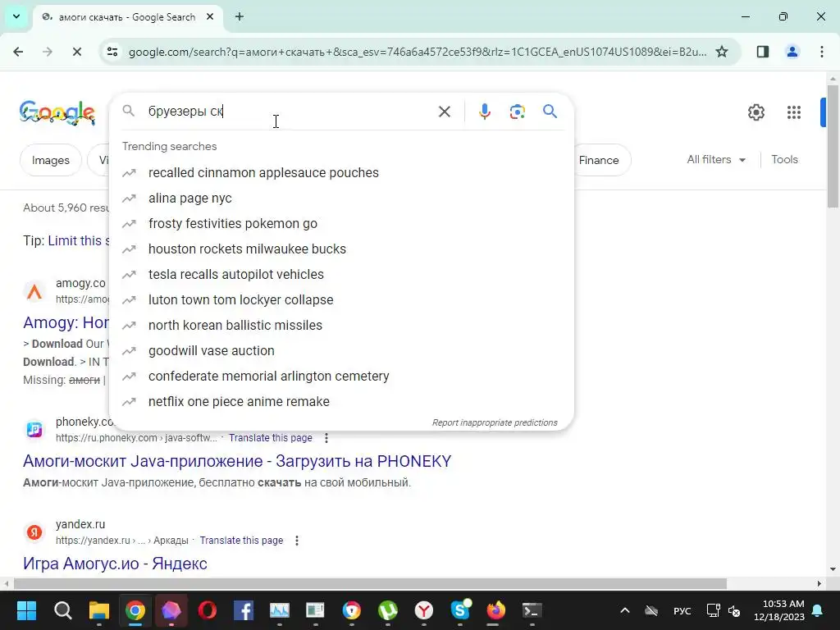Open the Chrome side panel
Viewport: 840px width, 630px height.
pyautogui.click(x=763, y=52)
